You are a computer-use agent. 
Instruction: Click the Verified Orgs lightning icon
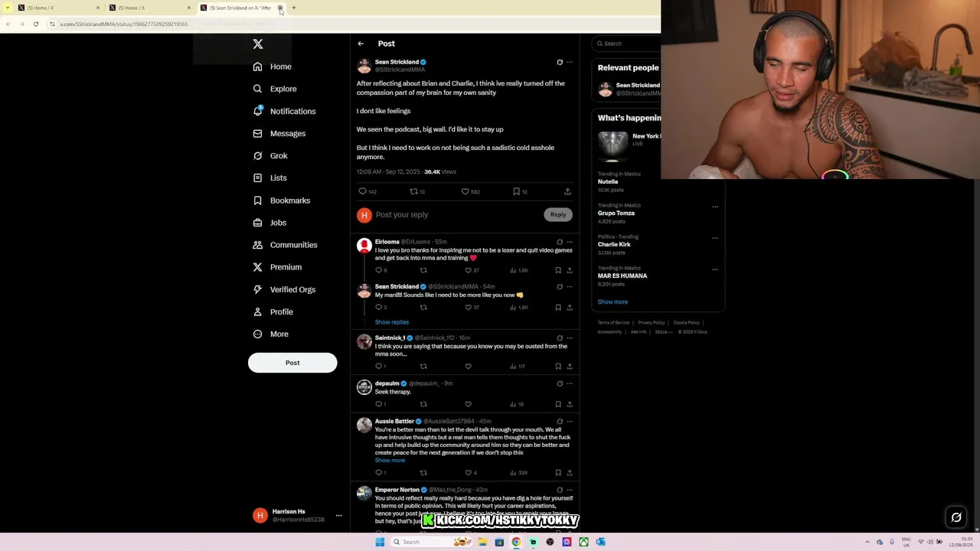click(x=258, y=289)
